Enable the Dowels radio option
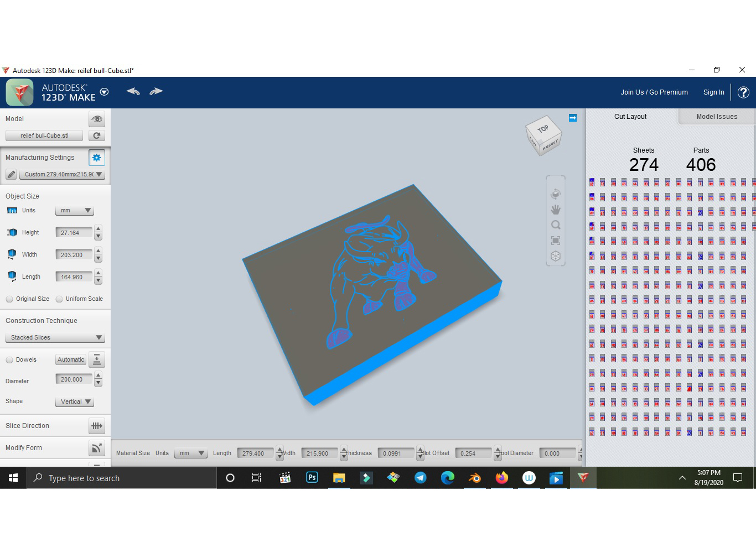Viewport: 756px width, 553px height. tap(9, 360)
